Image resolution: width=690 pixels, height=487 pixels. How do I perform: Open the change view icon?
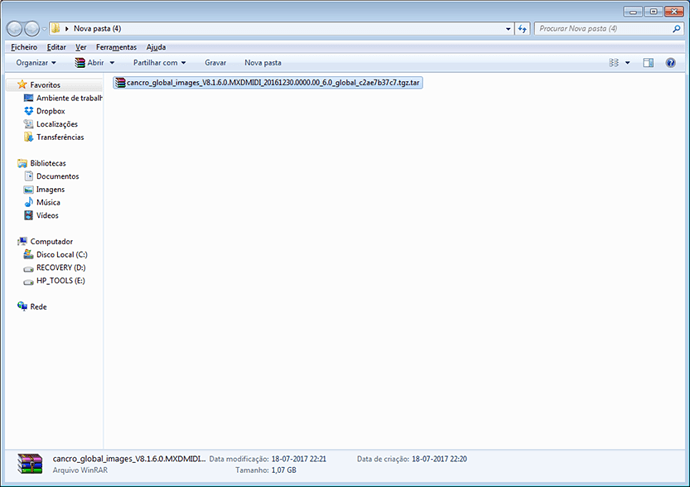coord(614,62)
